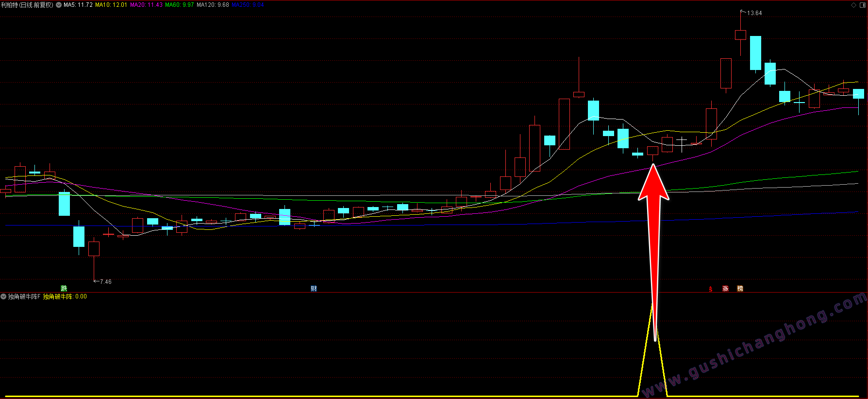868x399 pixels.
Task: Select the 利柏特 (日线.前复权) chart title
Action: (27, 5)
